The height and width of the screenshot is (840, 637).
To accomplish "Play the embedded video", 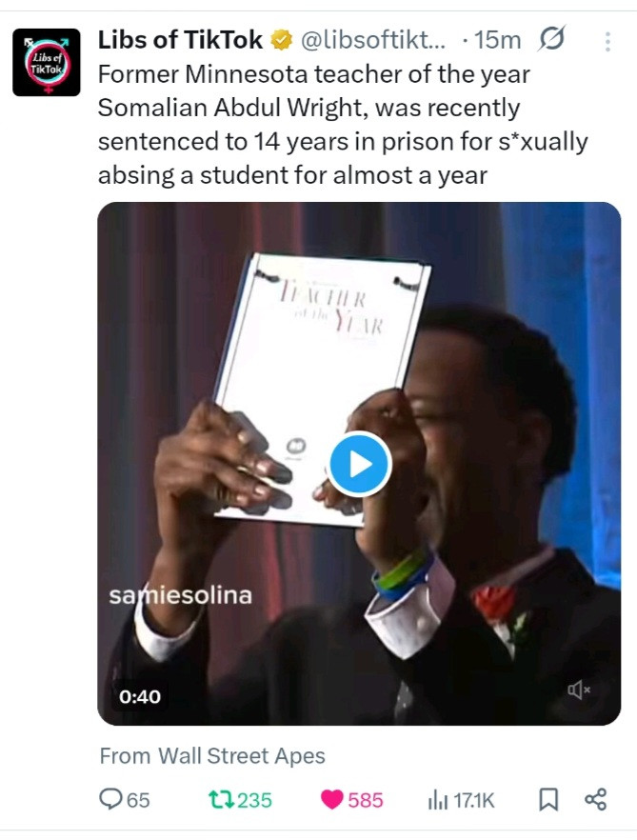I will pyautogui.click(x=359, y=464).
